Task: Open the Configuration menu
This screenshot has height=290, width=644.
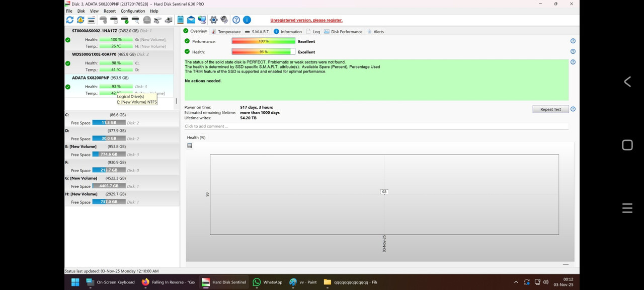Action: (x=133, y=11)
